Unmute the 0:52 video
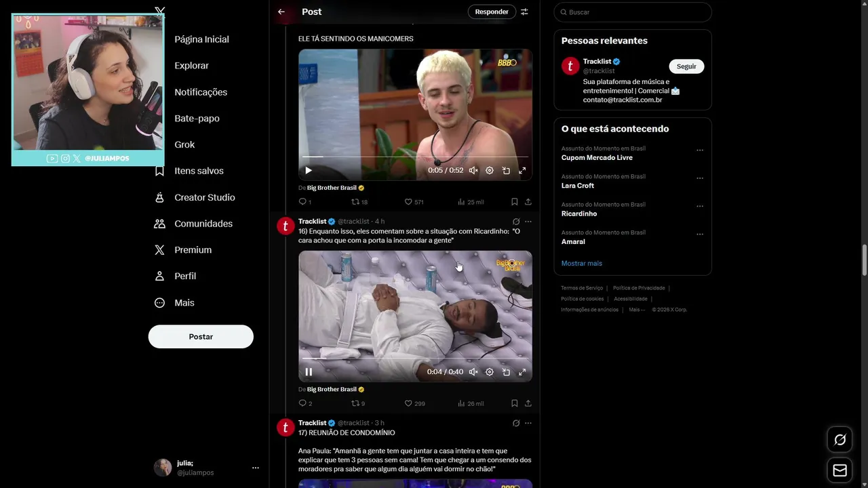 pyautogui.click(x=473, y=171)
